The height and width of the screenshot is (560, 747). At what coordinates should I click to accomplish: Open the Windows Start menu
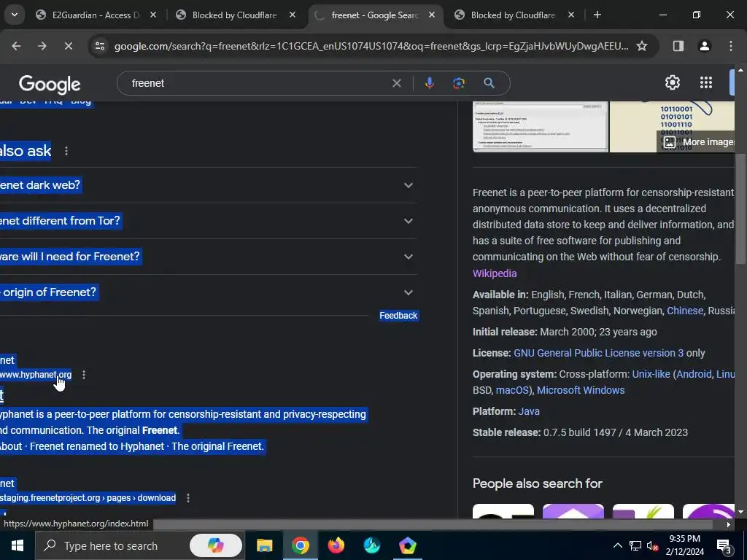18,545
